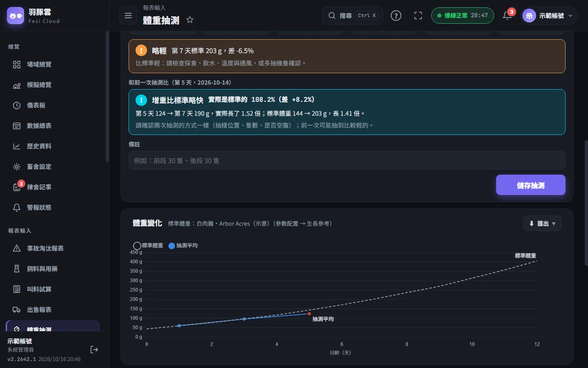
Task: Open 畜舍設定 settings page
Action: coord(53,166)
